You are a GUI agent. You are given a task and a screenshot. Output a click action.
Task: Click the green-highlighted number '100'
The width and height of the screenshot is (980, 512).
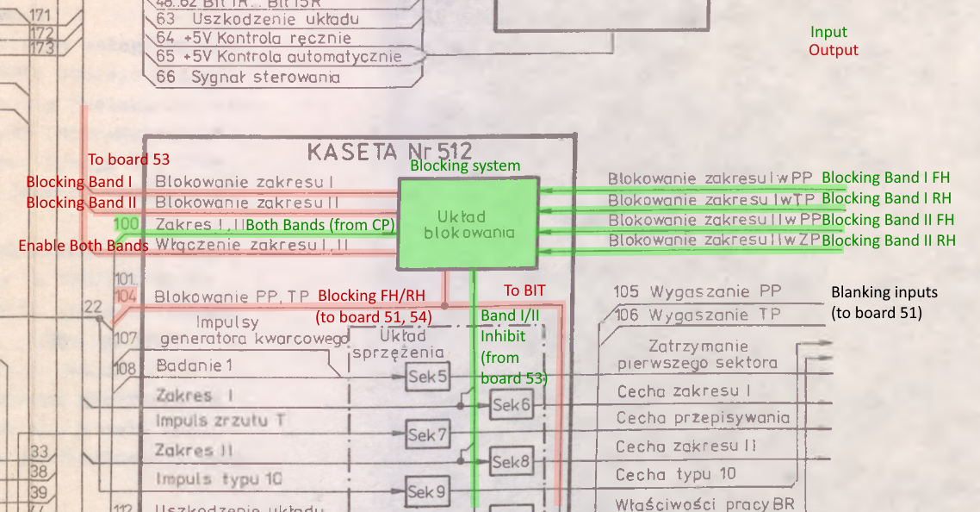(x=127, y=223)
